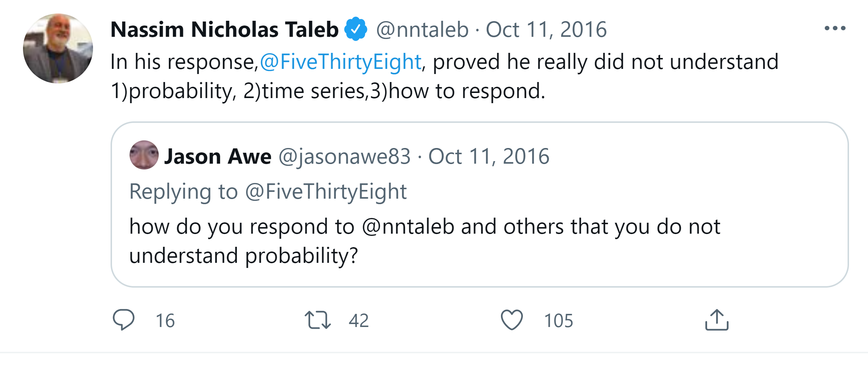Click the reply speech bubble icon

(x=124, y=320)
